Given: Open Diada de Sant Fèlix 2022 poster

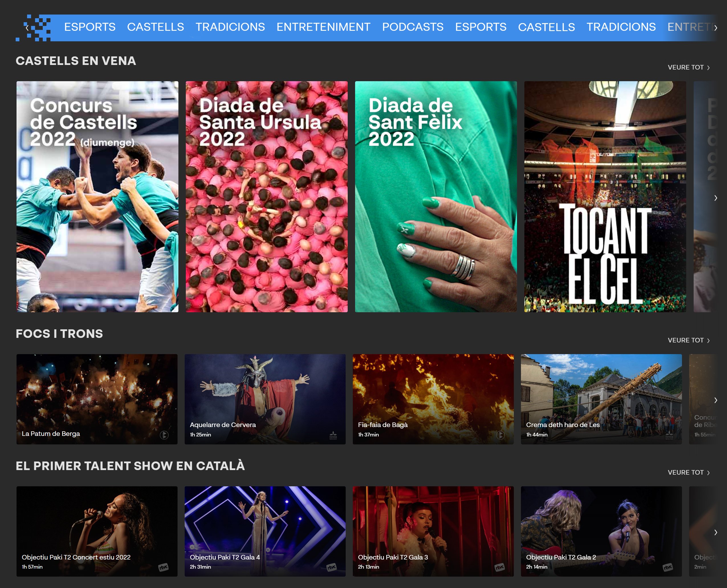Looking at the screenshot, I should [436, 197].
